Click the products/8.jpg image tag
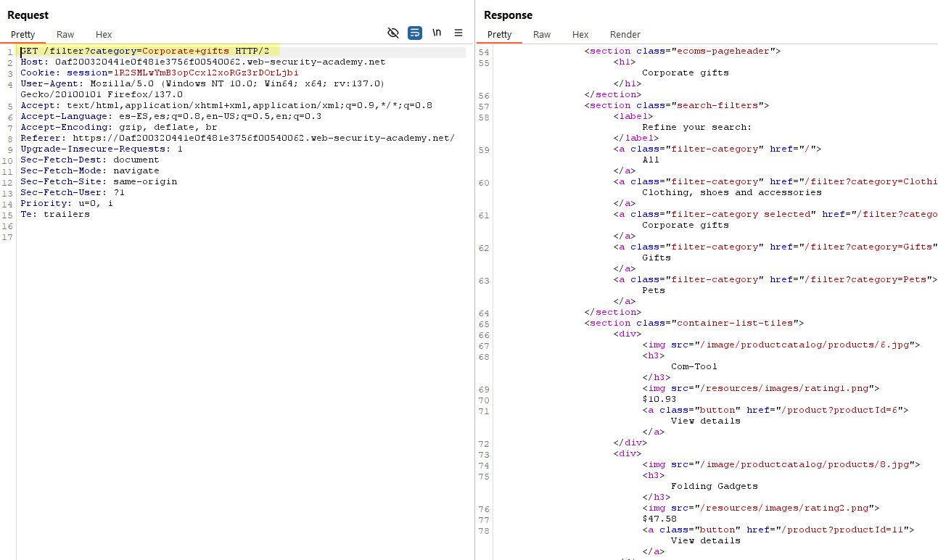 [x=781, y=465]
